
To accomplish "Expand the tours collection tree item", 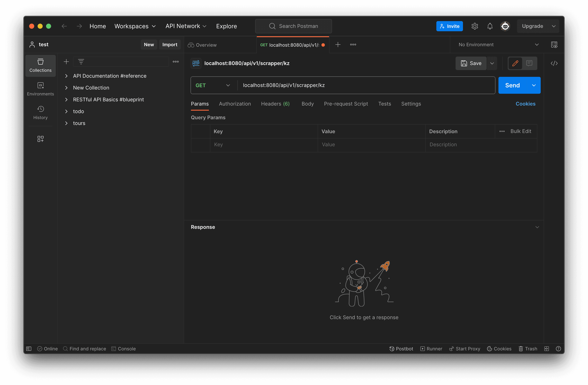I will point(66,123).
